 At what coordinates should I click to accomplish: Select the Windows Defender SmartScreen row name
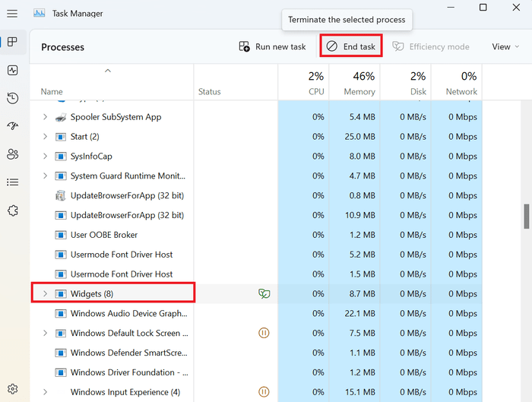(x=129, y=353)
